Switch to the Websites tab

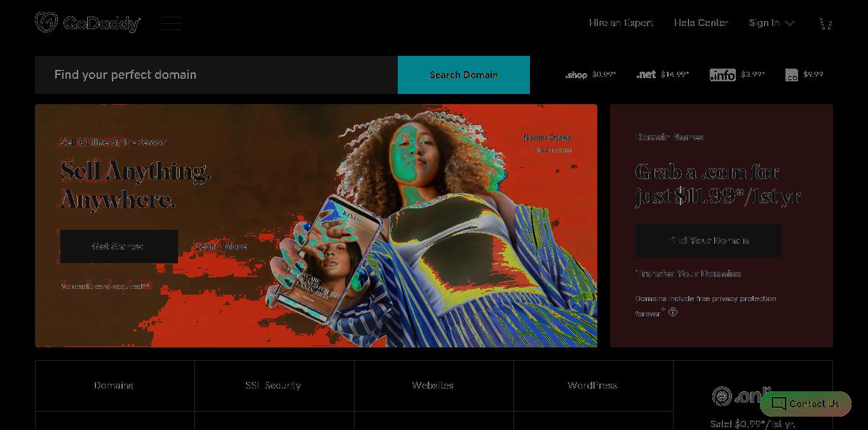(x=433, y=386)
